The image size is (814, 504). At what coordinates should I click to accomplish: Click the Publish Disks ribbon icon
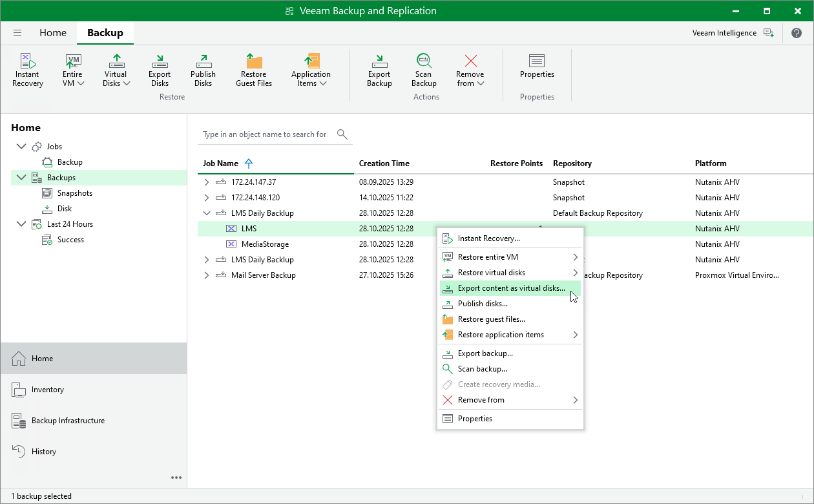[x=203, y=70]
